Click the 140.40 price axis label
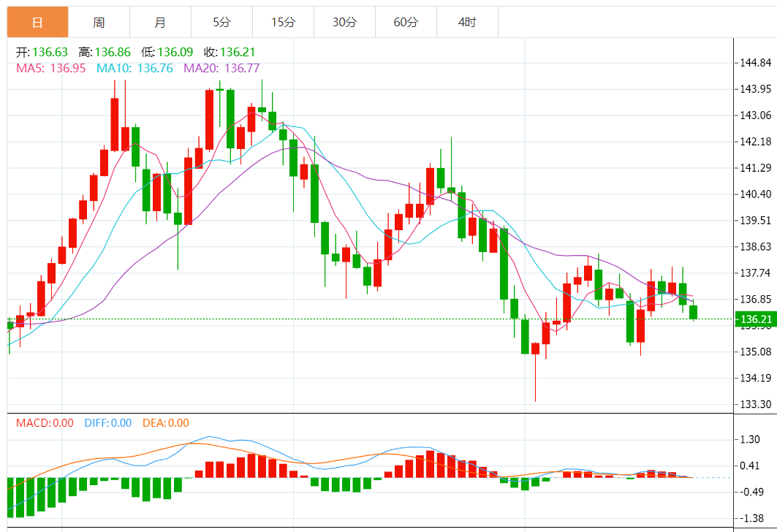 pos(756,194)
